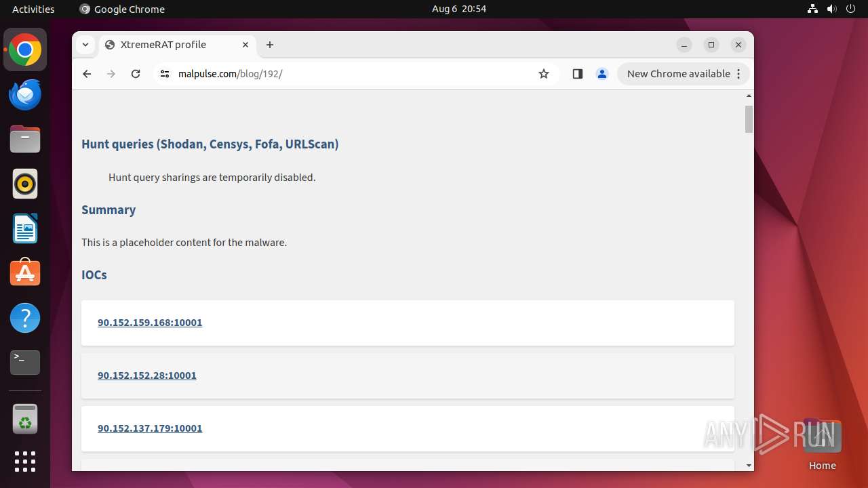The height and width of the screenshot is (488, 868).
Task: Launch Terminal from the dock
Action: [25, 363]
